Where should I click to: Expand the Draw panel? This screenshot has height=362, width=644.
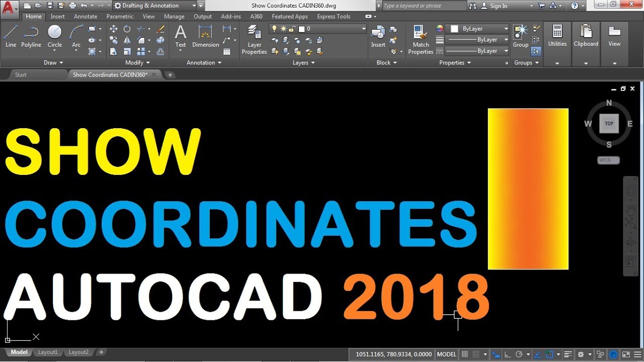(x=53, y=63)
